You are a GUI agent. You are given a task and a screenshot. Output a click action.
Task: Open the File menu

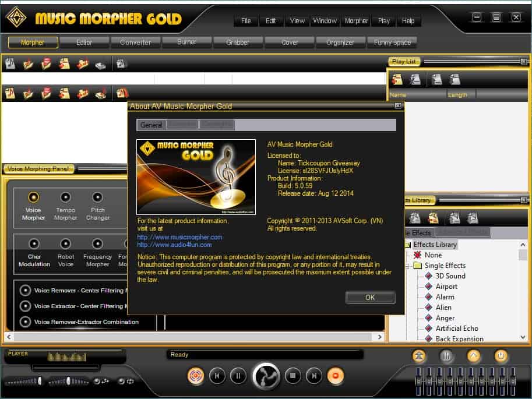tap(246, 21)
